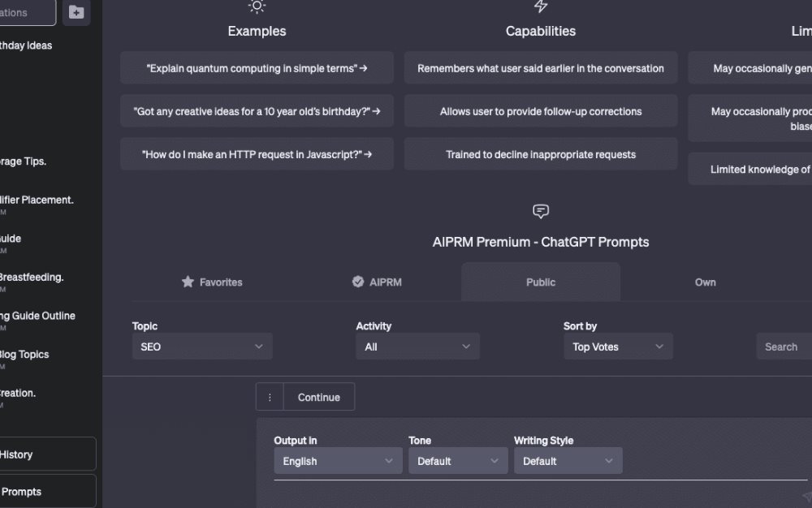This screenshot has height=508, width=812.
Task: Open the three-dot menu next to Continue
Action: 270,397
